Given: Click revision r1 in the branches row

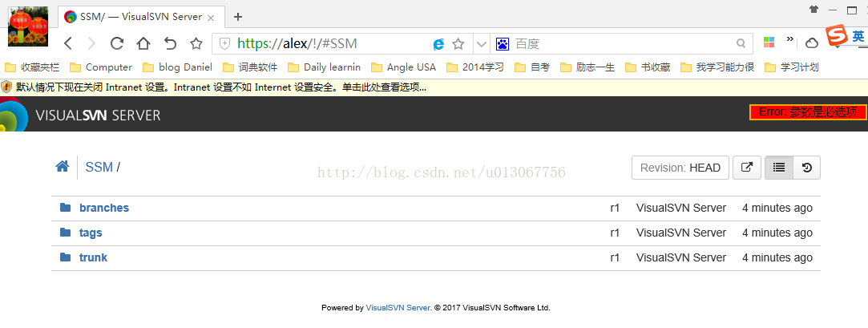Looking at the screenshot, I should pos(615,209).
